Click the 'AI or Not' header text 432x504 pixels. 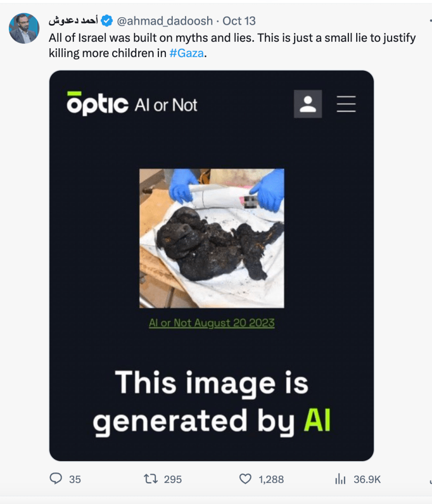tap(166, 105)
